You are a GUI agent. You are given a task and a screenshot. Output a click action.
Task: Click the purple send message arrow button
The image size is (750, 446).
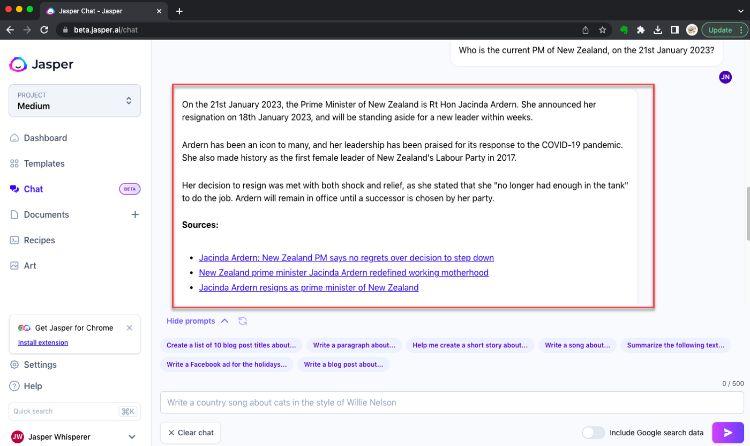click(x=728, y=432)
